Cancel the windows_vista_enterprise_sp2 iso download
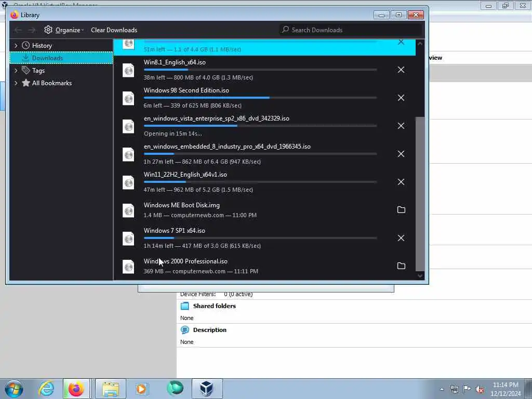The image size is (532, 399). click(401, 126)
